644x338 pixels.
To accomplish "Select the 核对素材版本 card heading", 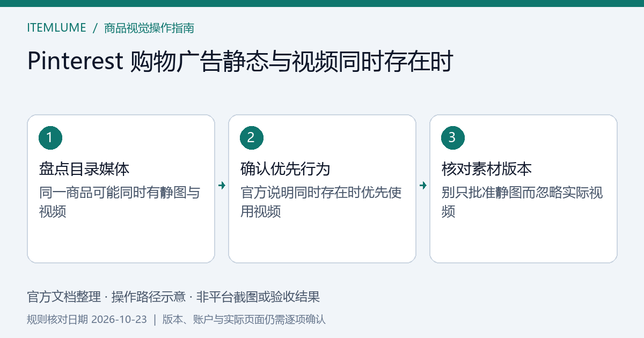I will pos(487,169).
